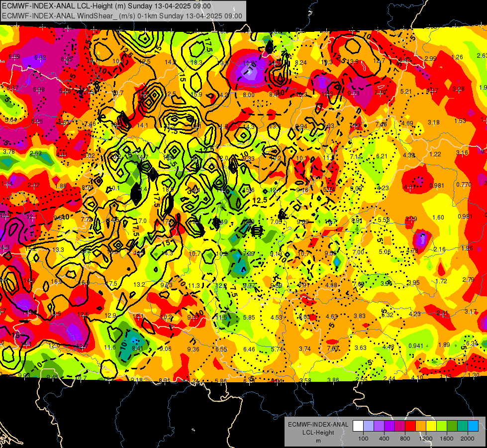Click the '3.28' wind shear value
The width and height of the screenshot is (487, 448).
click(459, 89)
